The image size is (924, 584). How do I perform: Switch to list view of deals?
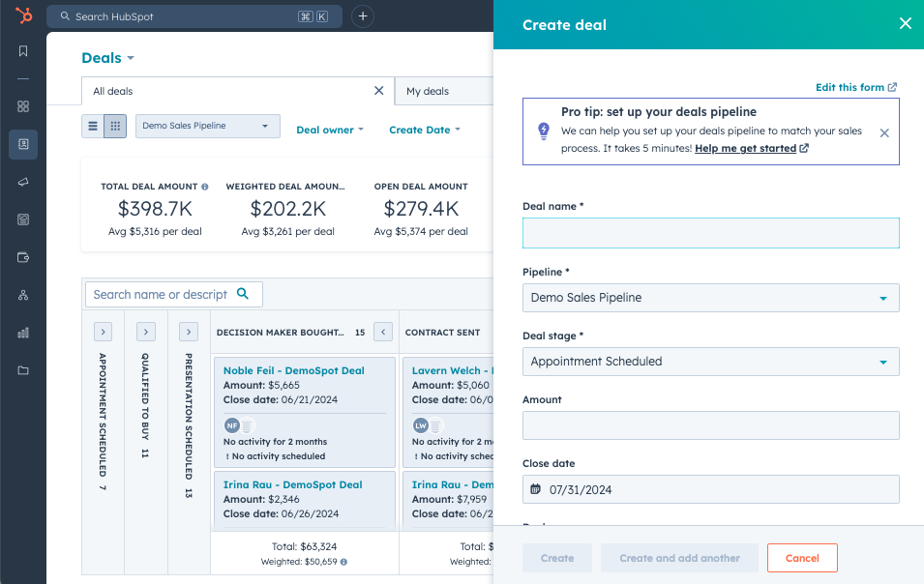pos(95,126)
